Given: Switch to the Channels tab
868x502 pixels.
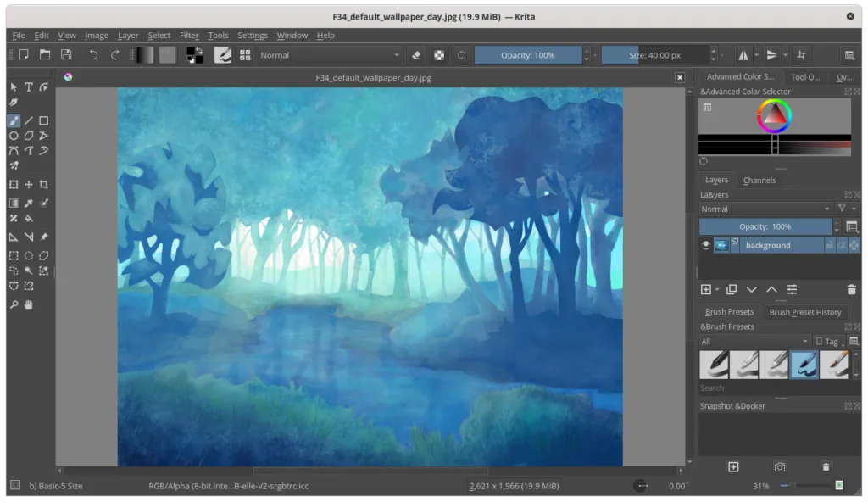Looking at the screenshot, I should pos(759,180).
